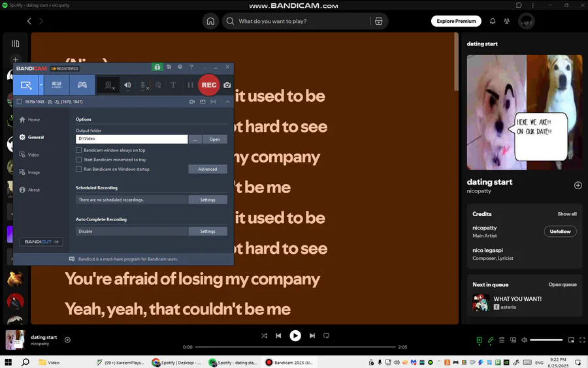Select the General tab in Bandicam
The image size is (588, 368).
32,137
